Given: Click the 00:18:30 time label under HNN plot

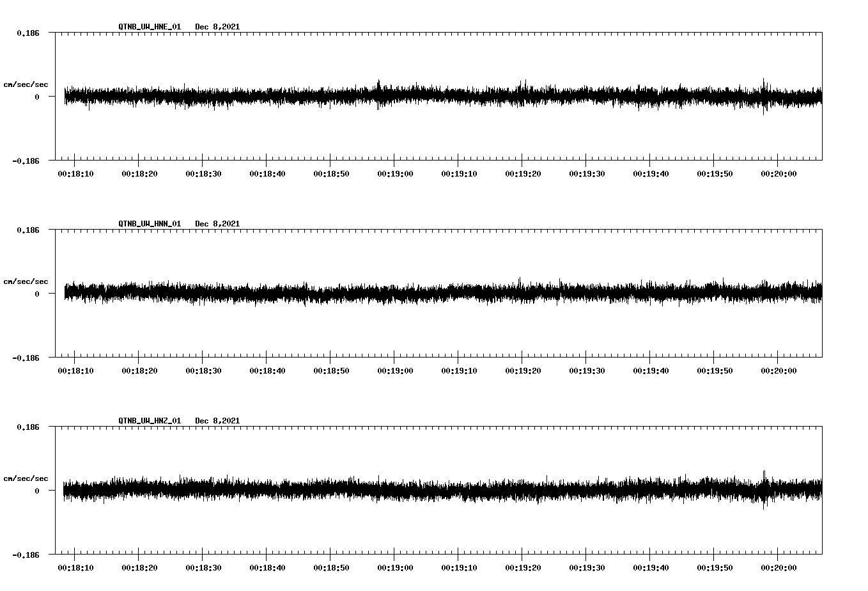Looking at the screenshot, I should click(203, 371).
